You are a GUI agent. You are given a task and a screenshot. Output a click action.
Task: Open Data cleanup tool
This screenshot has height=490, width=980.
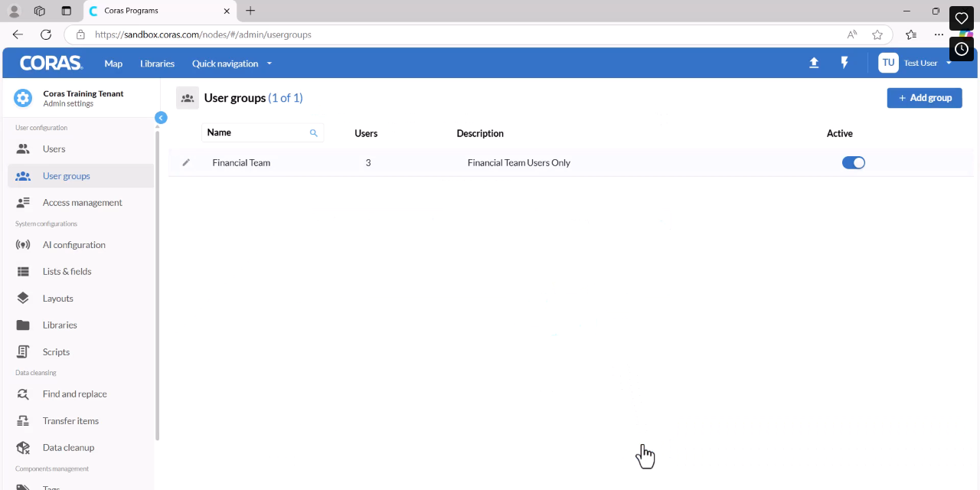point(81,448)
